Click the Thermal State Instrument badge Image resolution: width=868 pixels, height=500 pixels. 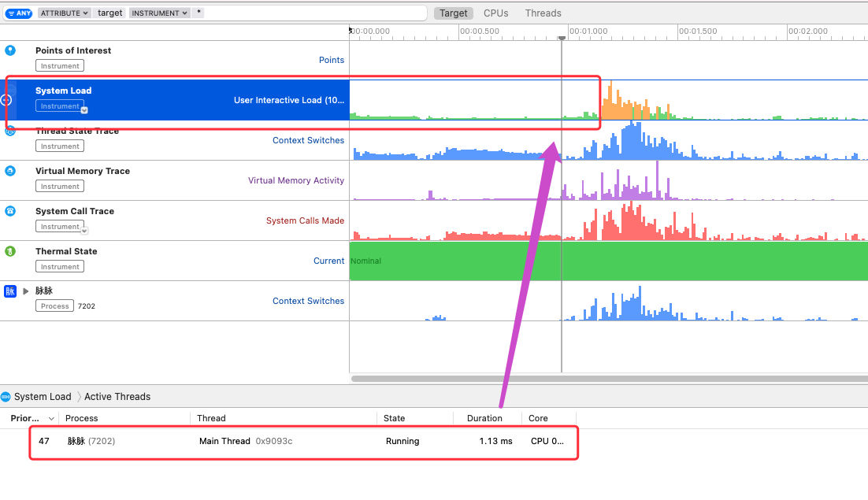pyautogui.click(x=60, y=267)
